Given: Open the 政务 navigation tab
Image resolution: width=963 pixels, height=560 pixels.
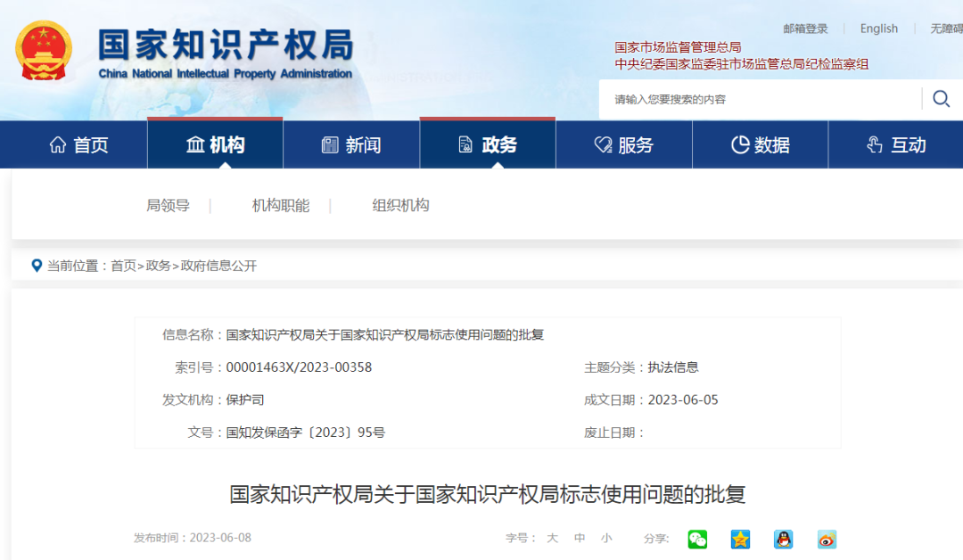Looking at the screenshot, I should click(x=488, y=145).
